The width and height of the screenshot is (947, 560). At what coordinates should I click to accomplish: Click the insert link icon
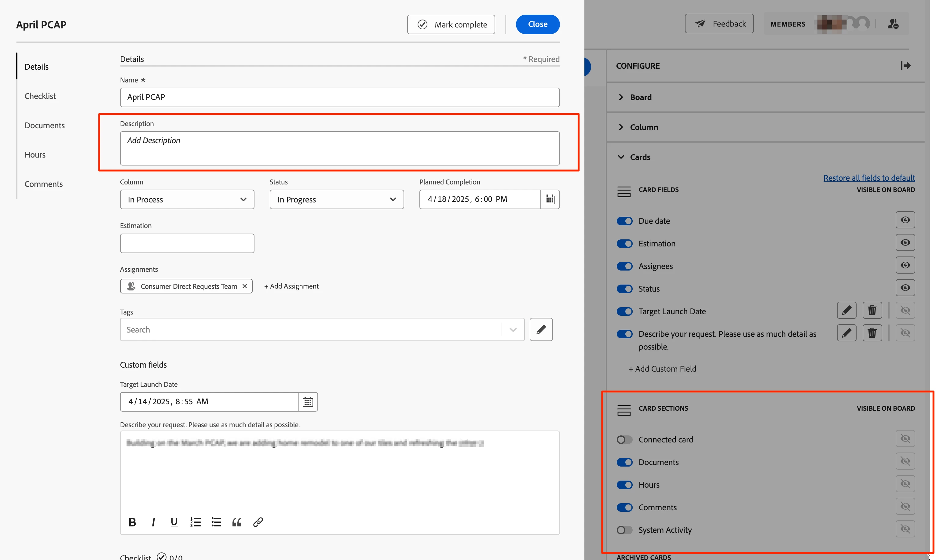point(258,522)
